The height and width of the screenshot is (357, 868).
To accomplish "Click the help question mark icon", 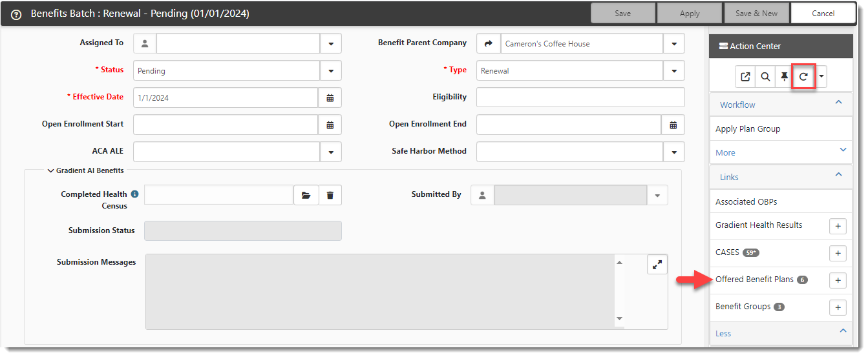I will click(x=17, y=14).
